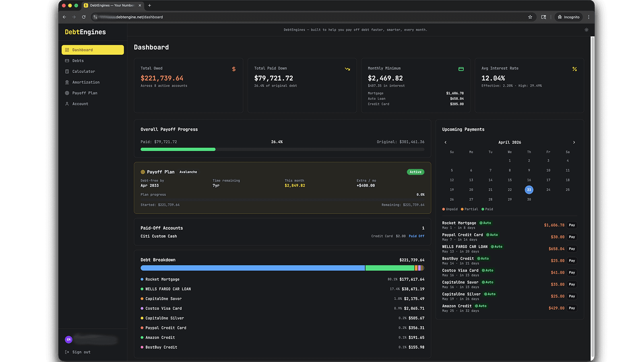
Task: Open the browser options three-dot menu
Action: pyautogui.click(x=588, y=17)
